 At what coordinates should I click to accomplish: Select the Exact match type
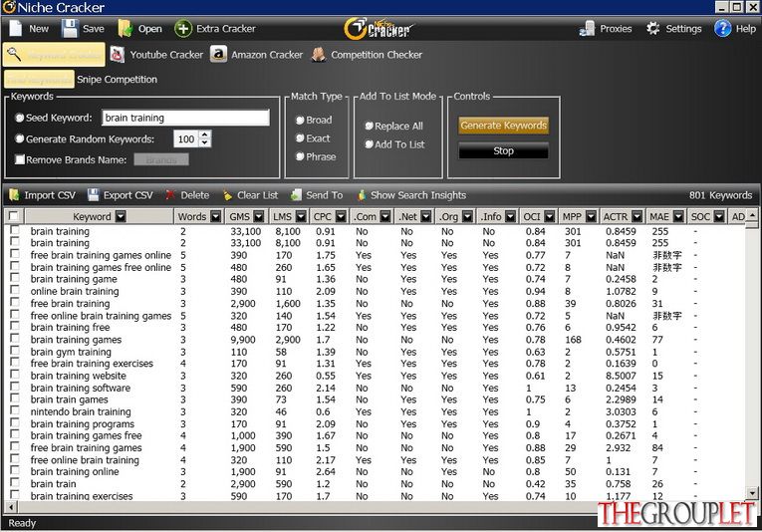tap(300, 138)
